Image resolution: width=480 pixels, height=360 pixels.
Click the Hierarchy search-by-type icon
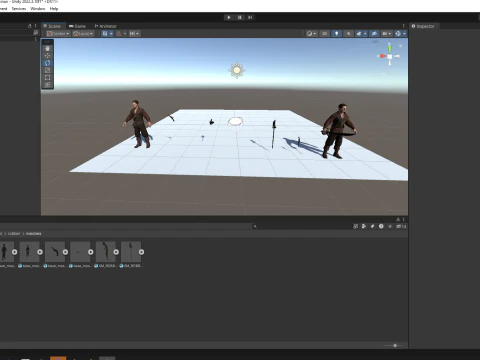pyautogui.click(x=36, y=33)
